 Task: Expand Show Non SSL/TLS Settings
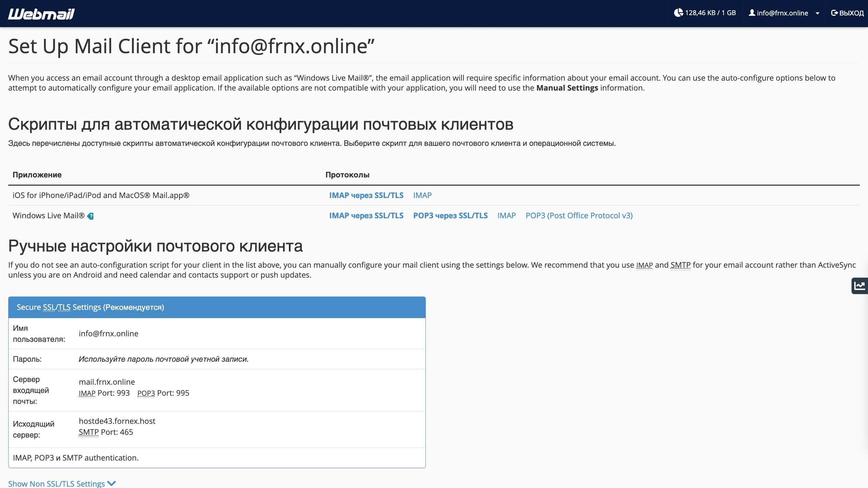tap(57, 483)
